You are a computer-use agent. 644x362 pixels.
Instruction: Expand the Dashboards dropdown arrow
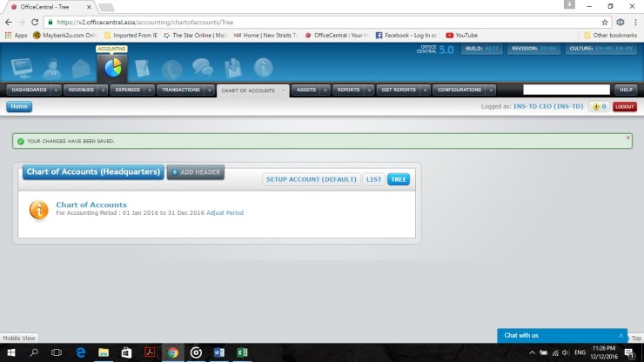click(x=57, y=90)
